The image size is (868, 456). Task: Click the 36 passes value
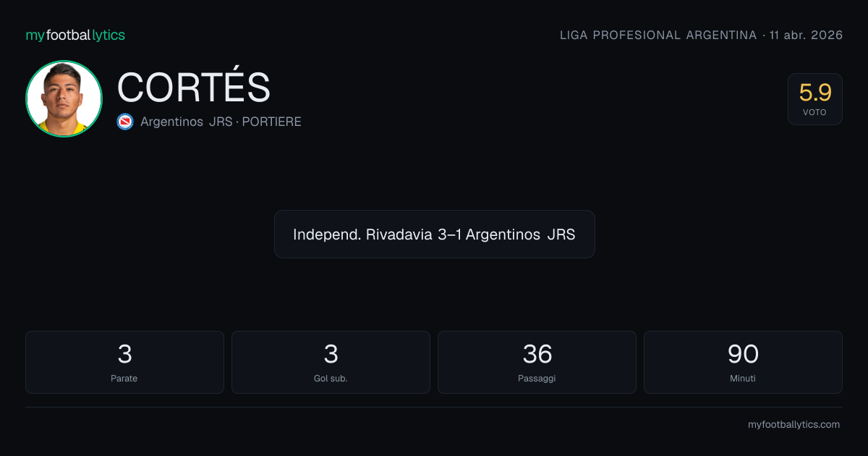[537, 354]
